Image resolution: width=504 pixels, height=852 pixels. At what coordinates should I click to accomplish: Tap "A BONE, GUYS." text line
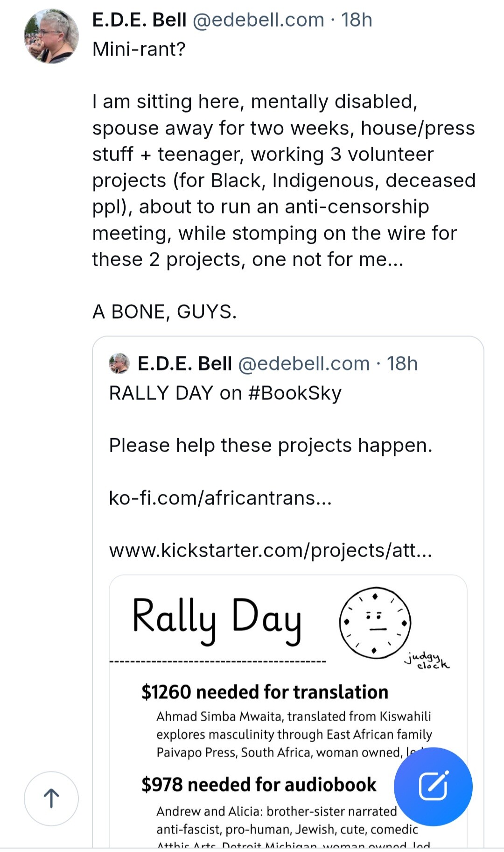click(164, 312)
